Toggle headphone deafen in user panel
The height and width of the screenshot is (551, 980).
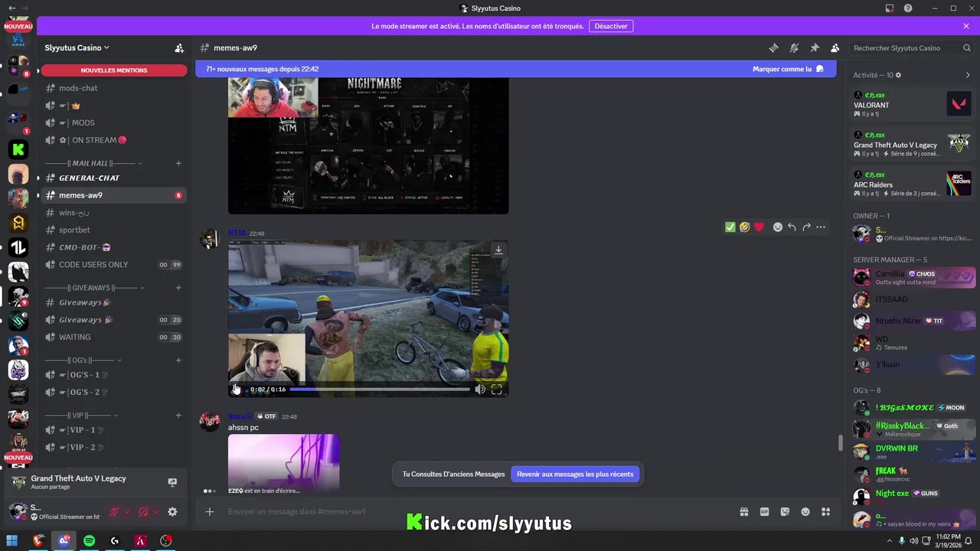pyautogui.click(x=143, y=512)
